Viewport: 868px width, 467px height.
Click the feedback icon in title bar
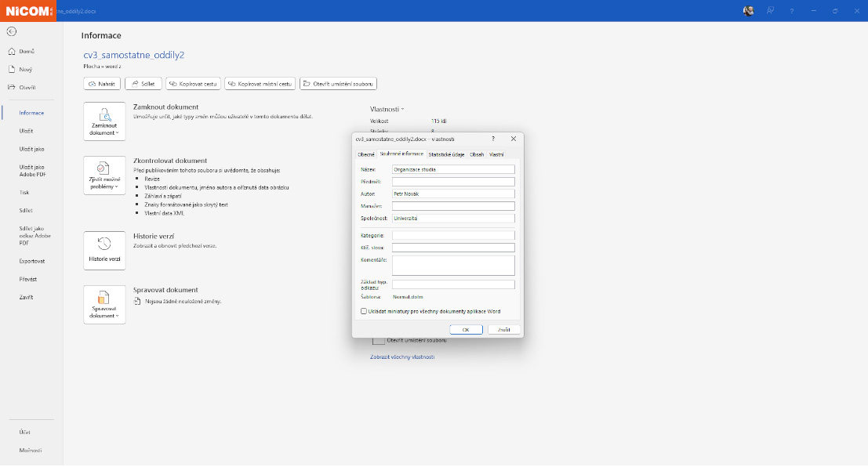click(x=770, y=11)
